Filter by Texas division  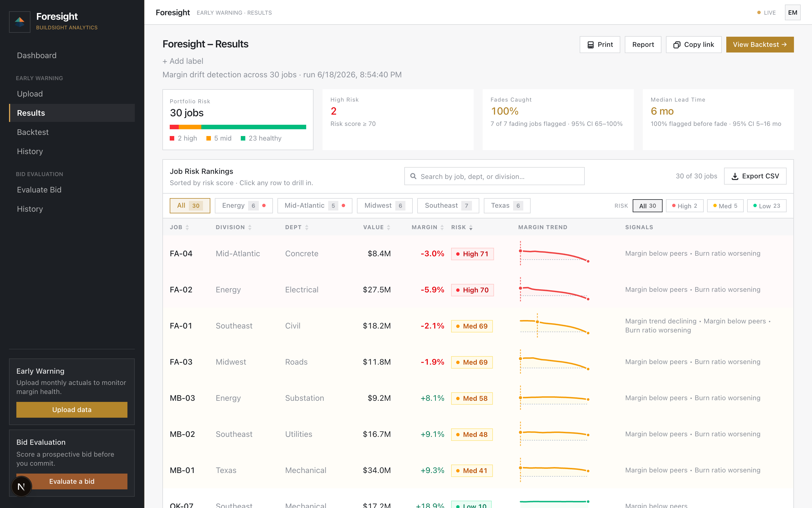point(507,206)
